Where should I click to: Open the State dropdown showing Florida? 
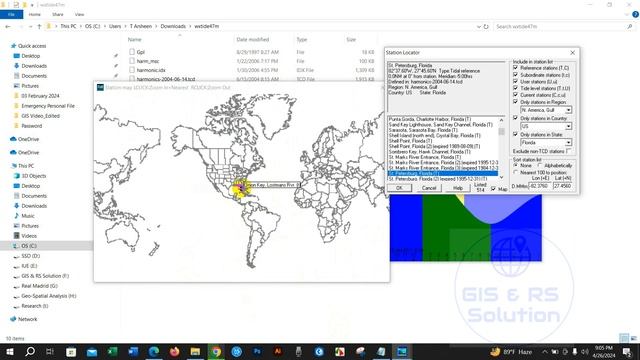[568, 142]
